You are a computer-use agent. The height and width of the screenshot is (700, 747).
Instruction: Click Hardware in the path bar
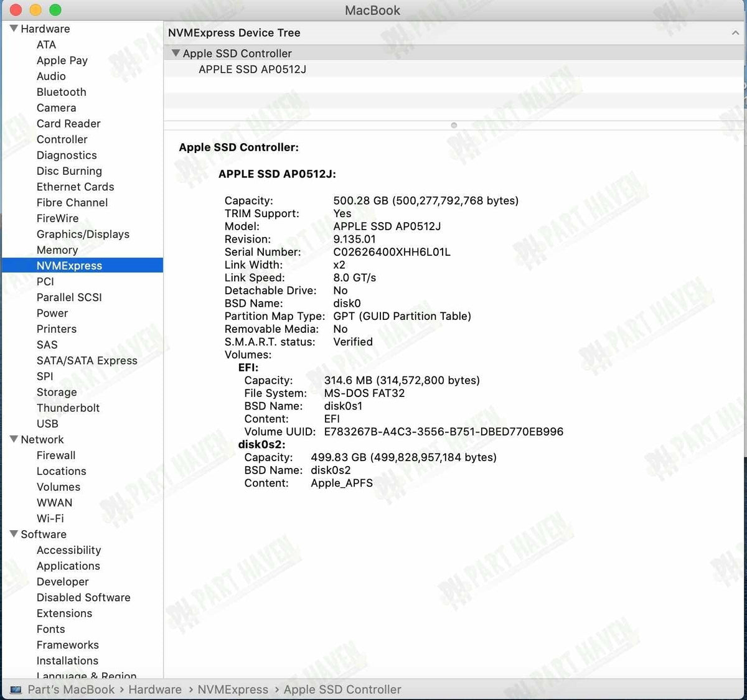tap(155, 690)
